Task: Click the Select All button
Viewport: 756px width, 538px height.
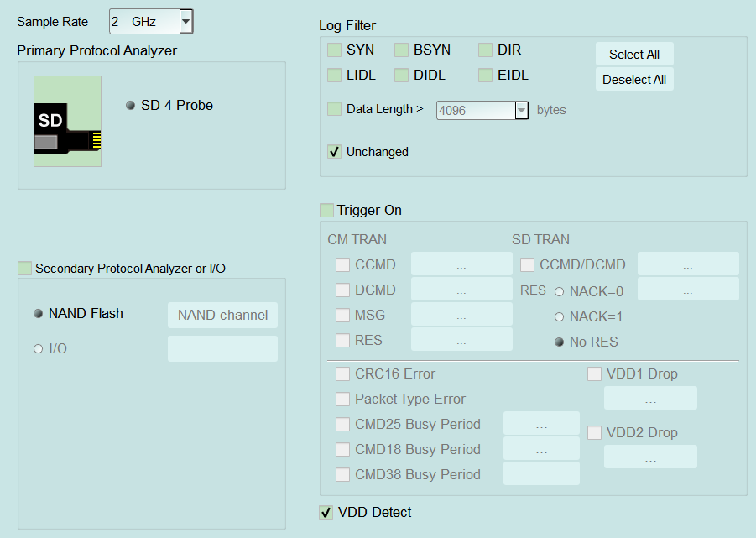Action: (x=634, y=54)
